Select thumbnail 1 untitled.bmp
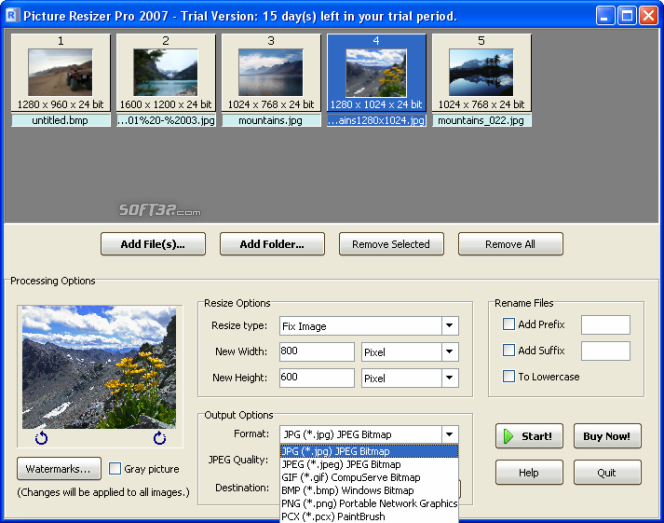The width and height of the screenshot is (664, 523). (60, 72)
